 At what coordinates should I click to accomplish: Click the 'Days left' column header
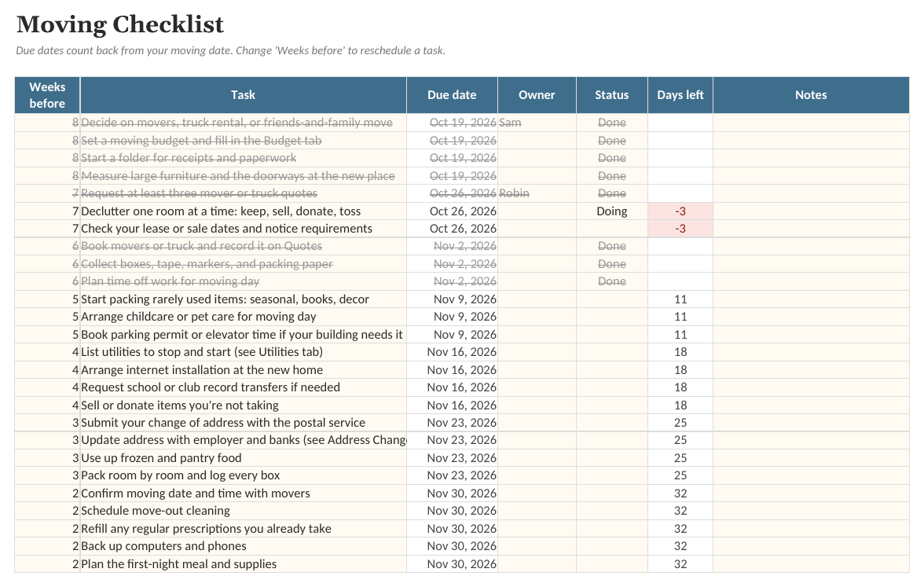[680, 95]
